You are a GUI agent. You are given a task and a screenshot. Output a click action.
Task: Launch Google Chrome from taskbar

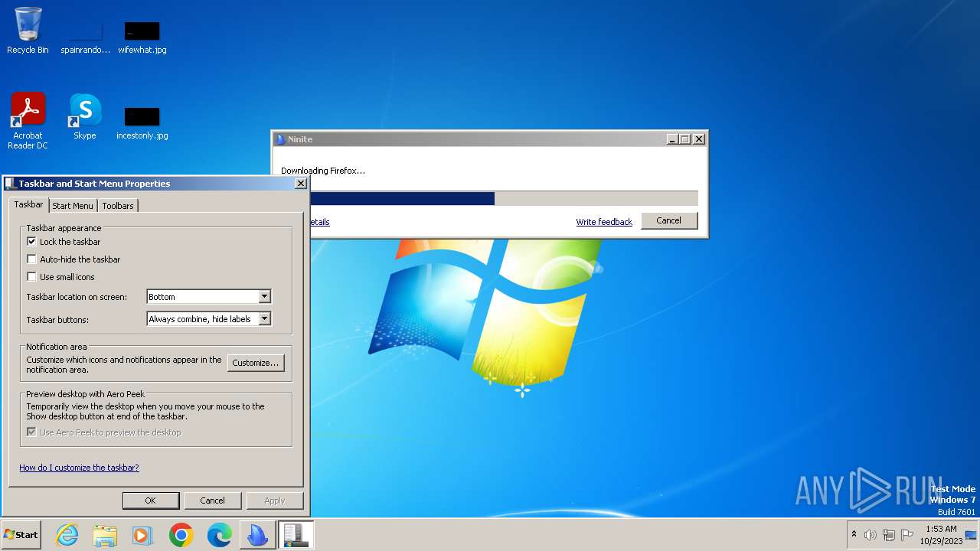tap(181, 535)
